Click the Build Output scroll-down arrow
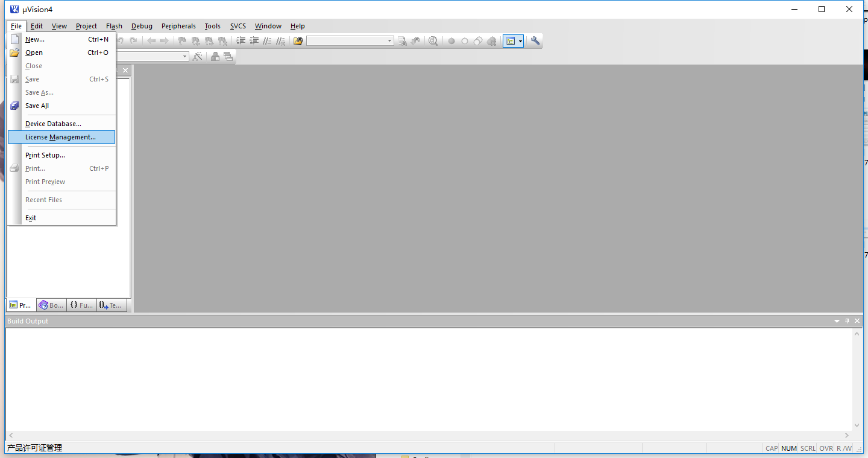 [857, 425]
